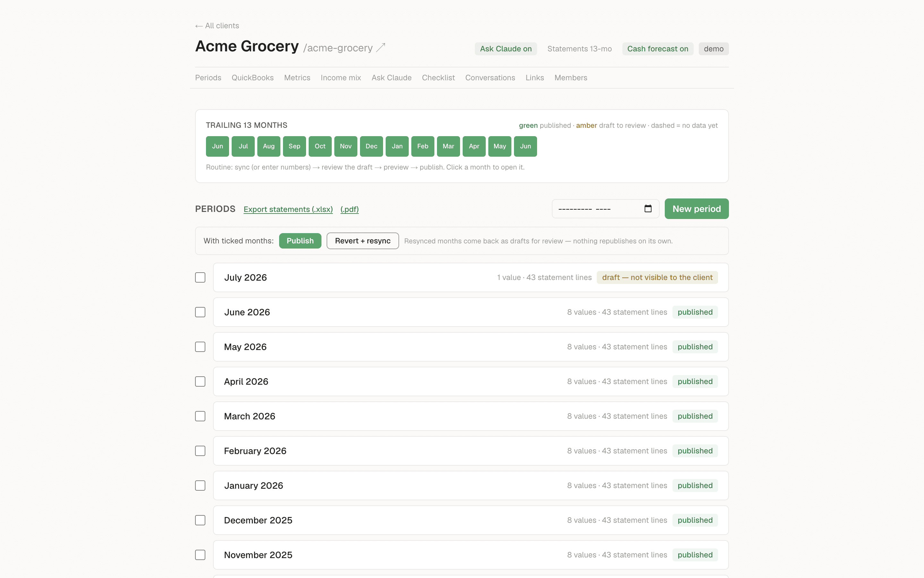Viewport: 924px width, 578px height.
Task: Open the June 2026 period row
Action: (471, 312)
